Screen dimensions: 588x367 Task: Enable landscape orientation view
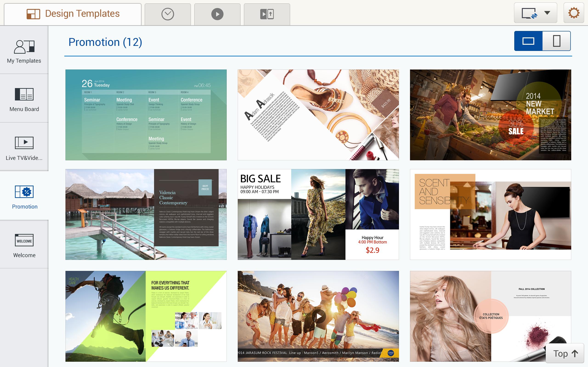point(529,41)
